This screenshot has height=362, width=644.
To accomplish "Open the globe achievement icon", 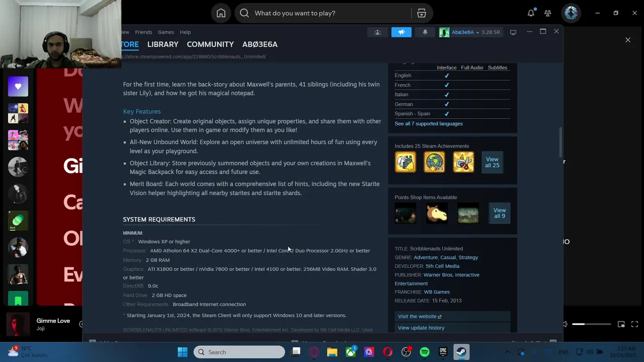I will tap(434, 162).
